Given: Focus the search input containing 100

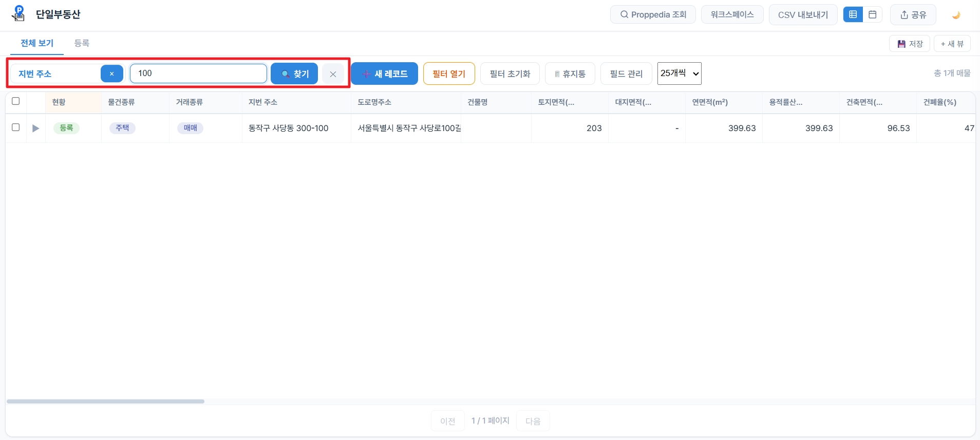Looking at the screenshot, I should tap(198, 74).
